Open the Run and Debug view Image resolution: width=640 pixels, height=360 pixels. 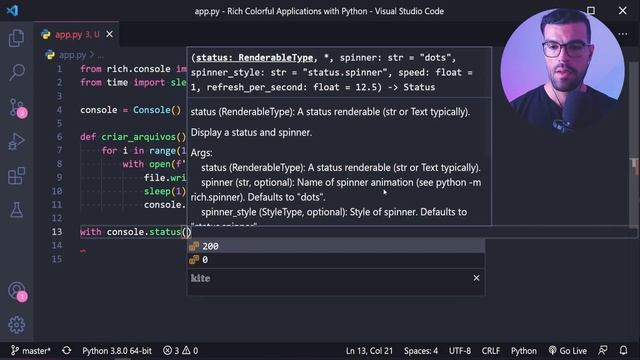coord(16,142)
